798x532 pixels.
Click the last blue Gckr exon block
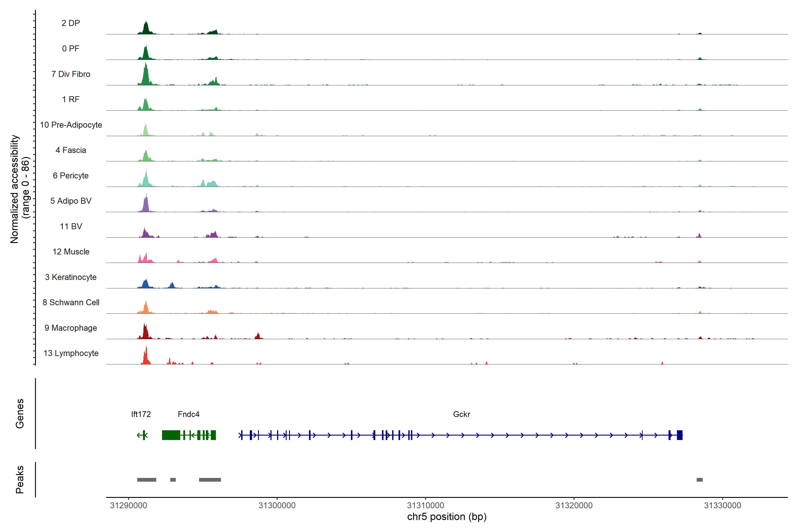click(x=680, y=435)
